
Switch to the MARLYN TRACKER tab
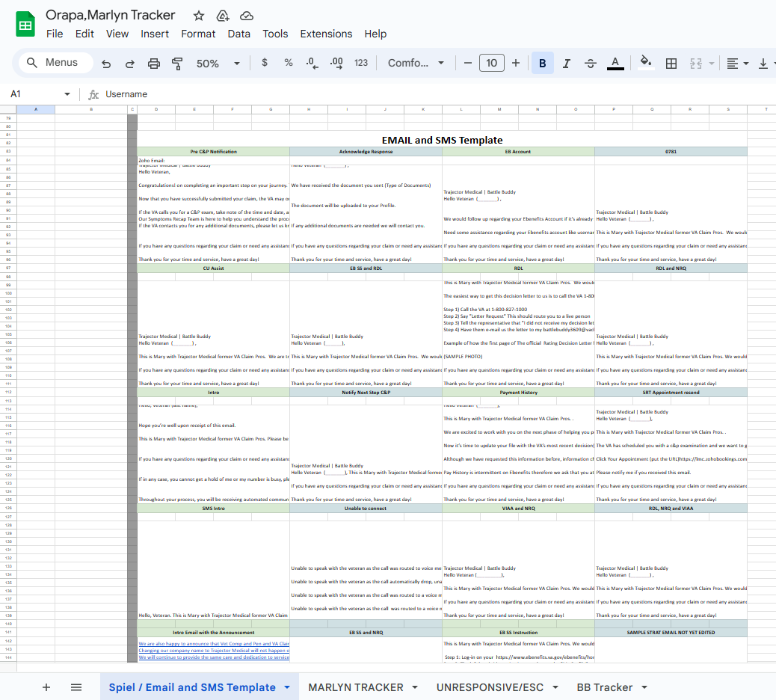click(x=356, y=687)
